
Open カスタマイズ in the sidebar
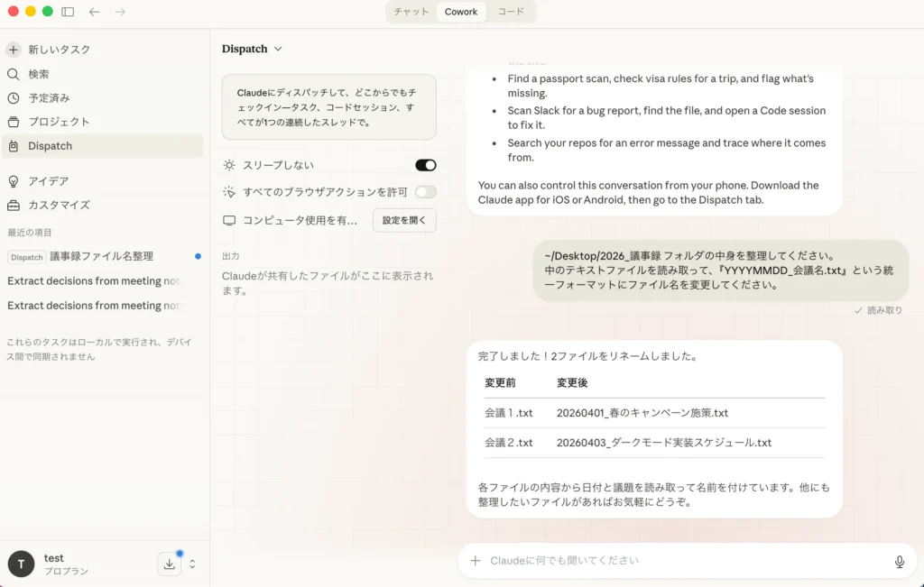(59, 205)
